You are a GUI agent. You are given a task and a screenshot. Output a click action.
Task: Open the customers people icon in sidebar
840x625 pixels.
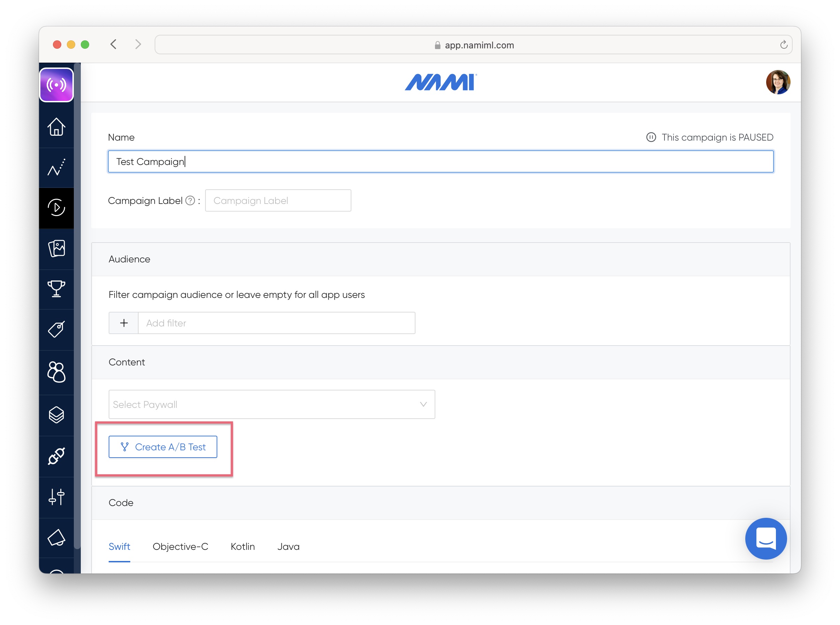(56, 372)
